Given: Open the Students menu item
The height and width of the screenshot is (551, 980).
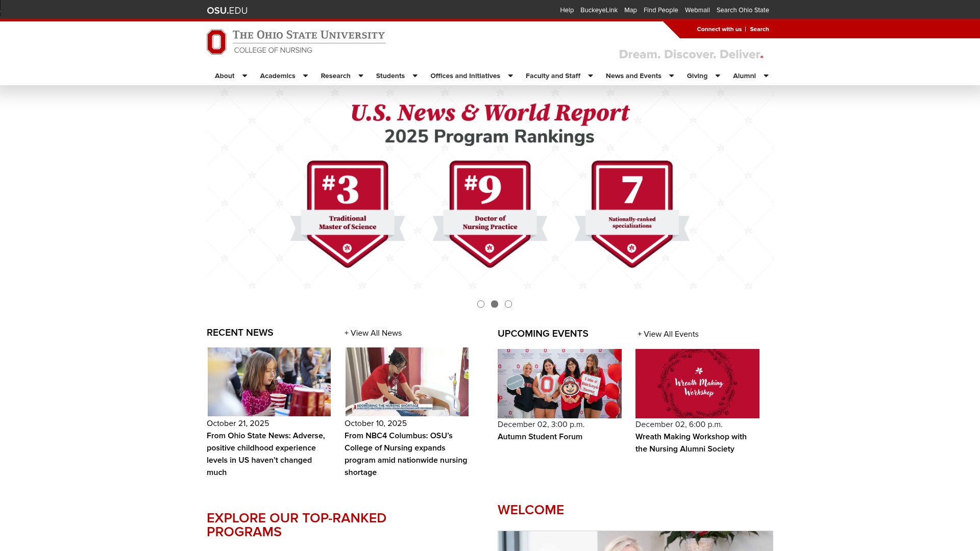Looking at the screenshot, I should 390,76.
